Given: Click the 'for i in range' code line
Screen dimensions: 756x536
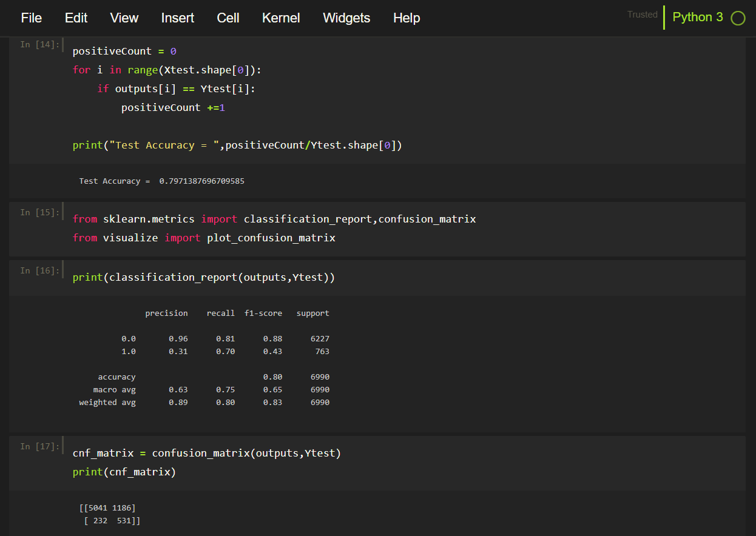Looking at the screenshot, I should click(167, 70).
